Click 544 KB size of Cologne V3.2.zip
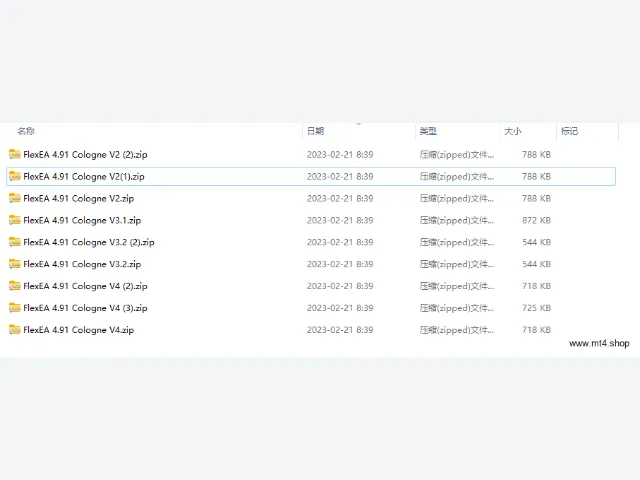Viewport: 640px width, 480px height. [536, 264]
